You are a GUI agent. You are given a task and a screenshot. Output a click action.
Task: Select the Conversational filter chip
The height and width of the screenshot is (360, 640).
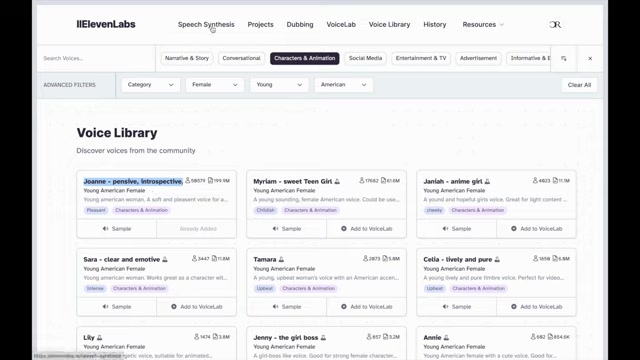(x=241, y=58)
